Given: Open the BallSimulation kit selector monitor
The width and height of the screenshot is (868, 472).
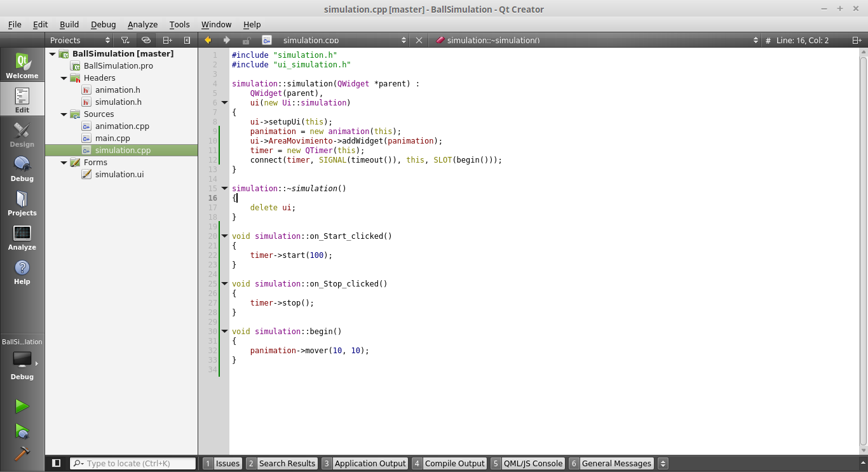Looking at the screenshot, I should click(x=22, y=360).
